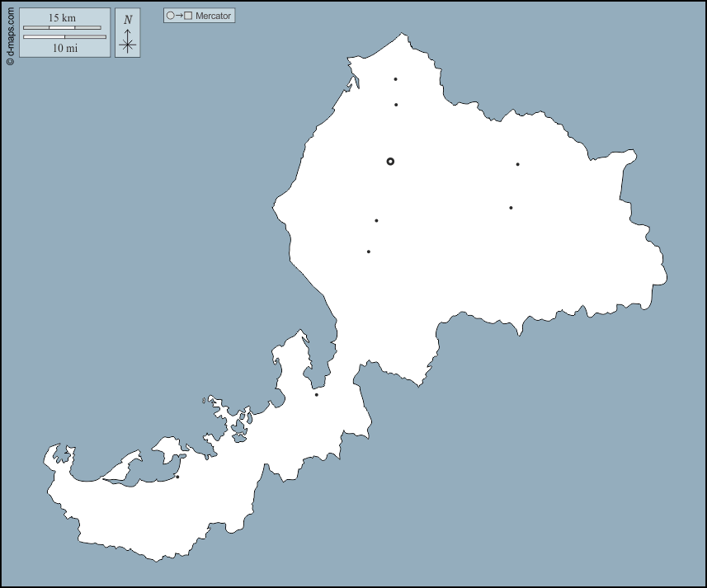Click the southwesternmost city dot on the coast

[177, 477]
